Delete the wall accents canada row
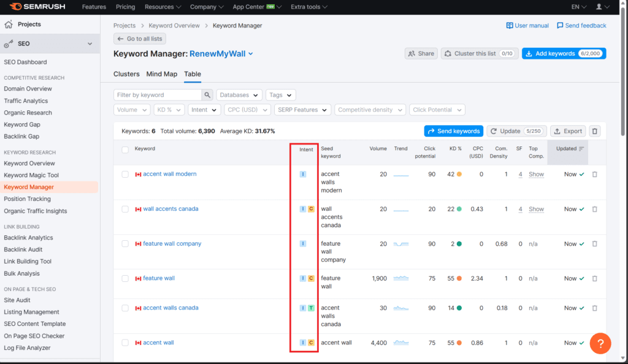The width and height of the screenshot is (628, 364). (x=595, y=209)
